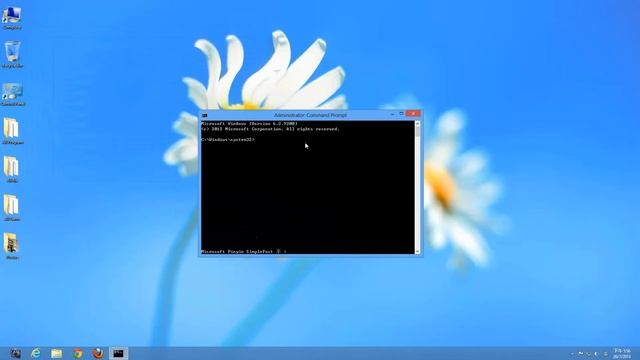Click the Microsoft Corporation copyright line
Image resolution: width=640 pixels, height=360 pixels.
pos(270,129)
